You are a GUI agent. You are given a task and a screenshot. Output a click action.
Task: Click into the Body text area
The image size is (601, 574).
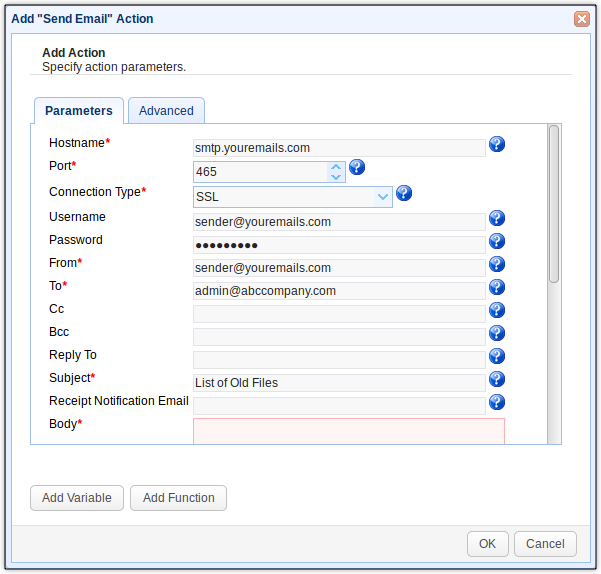(348, 431)
